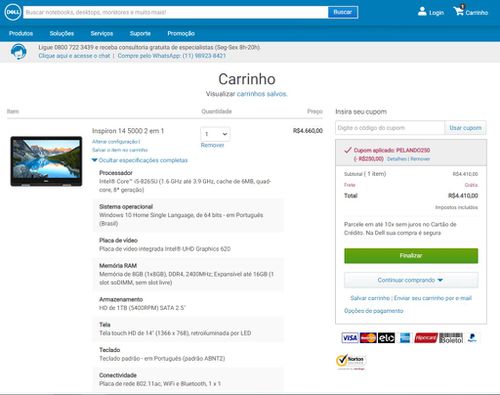Click the Placa de vídeo heading

(x=118, y=240)
